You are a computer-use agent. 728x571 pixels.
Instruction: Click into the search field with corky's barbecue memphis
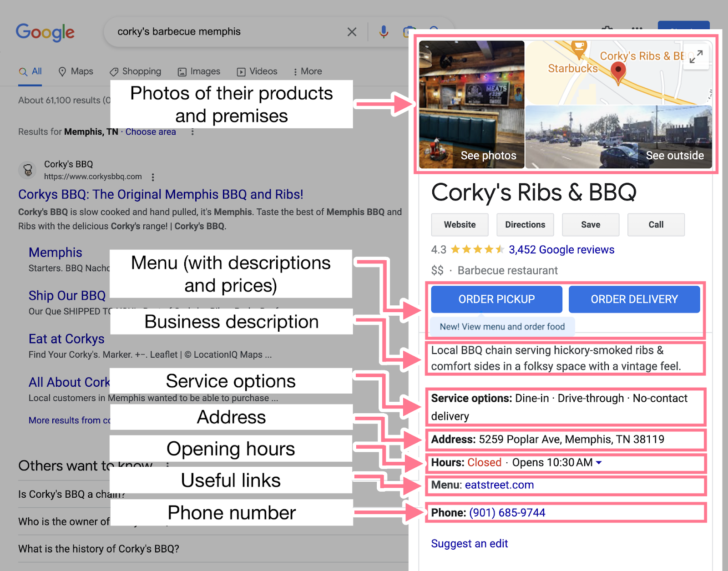[x=227, y=32]
